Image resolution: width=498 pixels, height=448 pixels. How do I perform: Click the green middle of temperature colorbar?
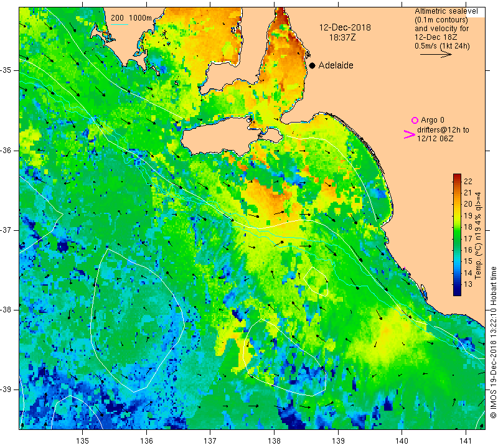(x=457, y=235)
